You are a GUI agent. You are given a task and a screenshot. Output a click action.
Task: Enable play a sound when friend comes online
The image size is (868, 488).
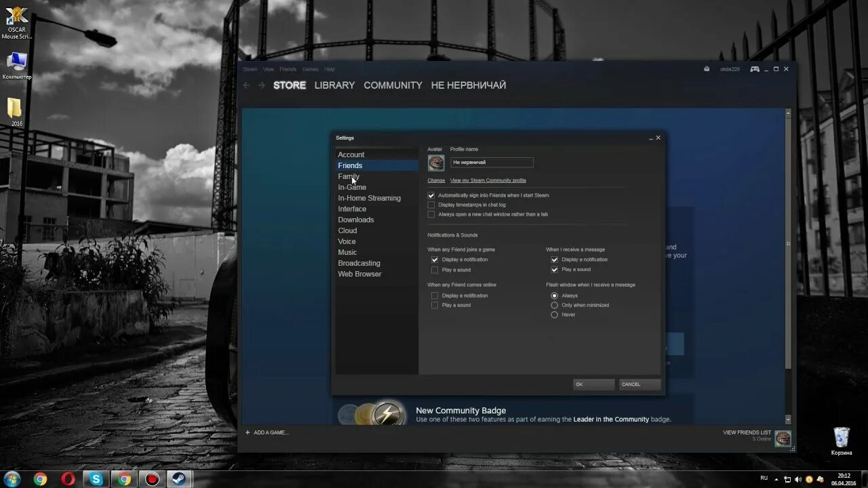pyautogui.click(x=435, y=306)
